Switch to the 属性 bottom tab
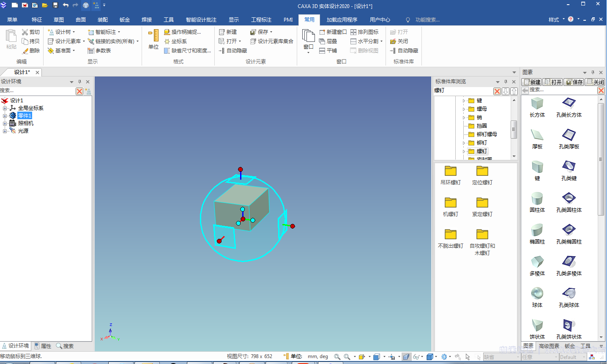 43,346
